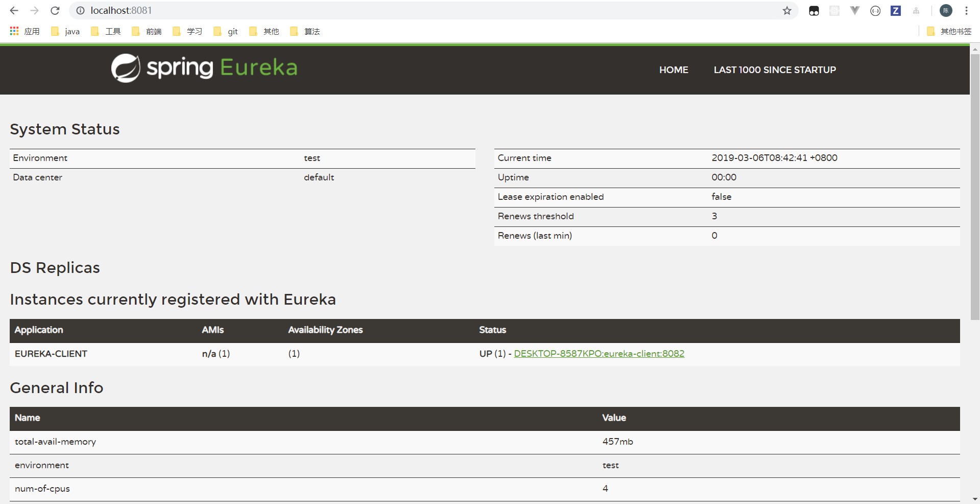
Task: Select Renews (last min) value 0
Action: point(714,236)
